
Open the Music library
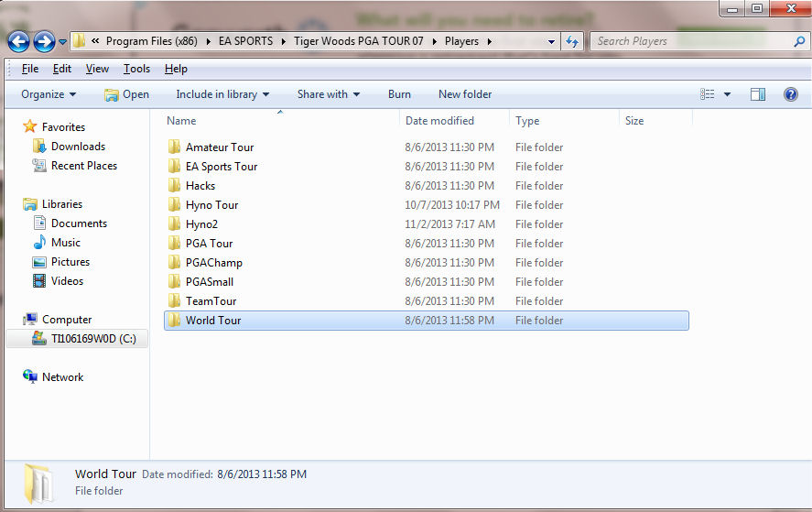point(66,243)
